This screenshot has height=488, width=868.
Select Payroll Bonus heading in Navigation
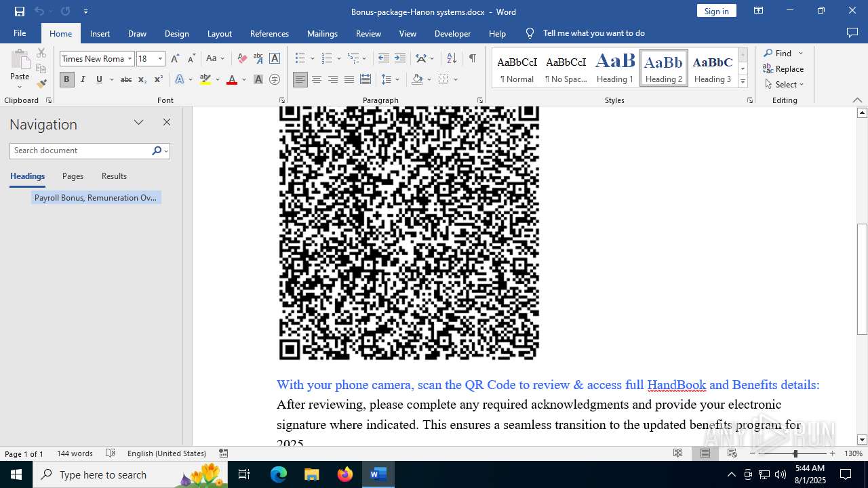tap(96, 198)
